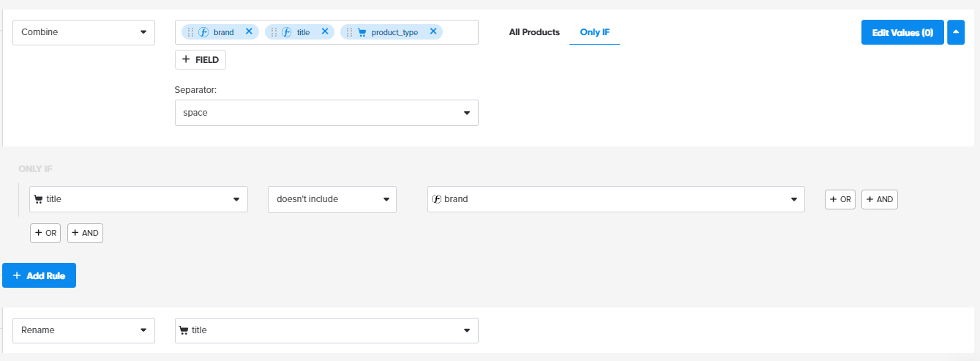The height and width of the screenshot is (361, 980).
Task: Remove the brand chip with its X
Action: coord(249,31)
